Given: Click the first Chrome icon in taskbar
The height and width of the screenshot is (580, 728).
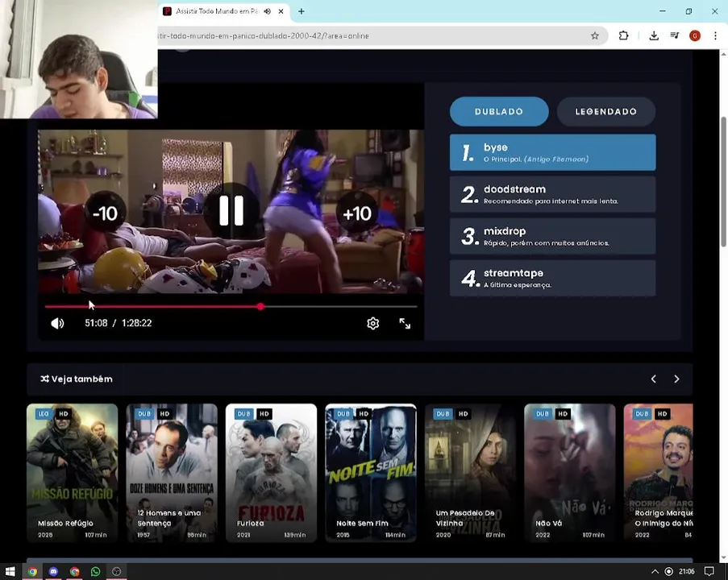Looking at the screenshot, I should 32,571.
